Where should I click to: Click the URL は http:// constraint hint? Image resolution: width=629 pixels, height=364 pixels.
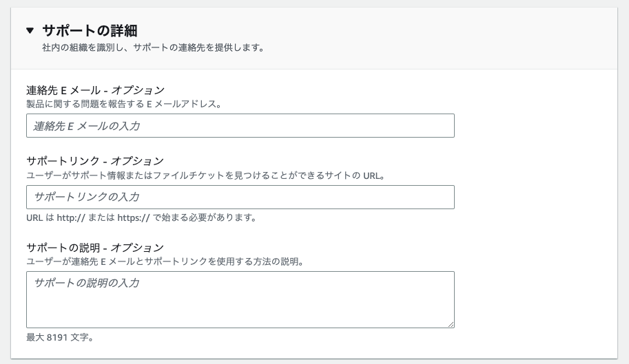[x=141, y=218]
